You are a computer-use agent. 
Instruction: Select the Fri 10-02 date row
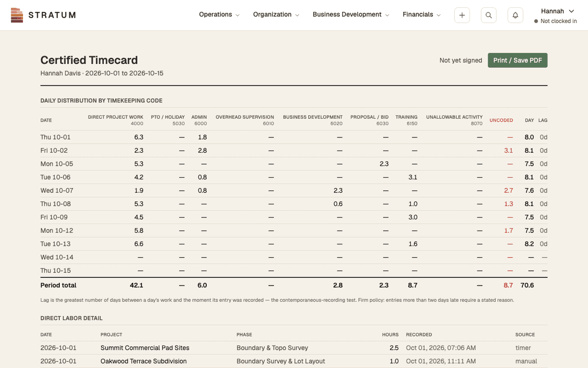[294, 151]
